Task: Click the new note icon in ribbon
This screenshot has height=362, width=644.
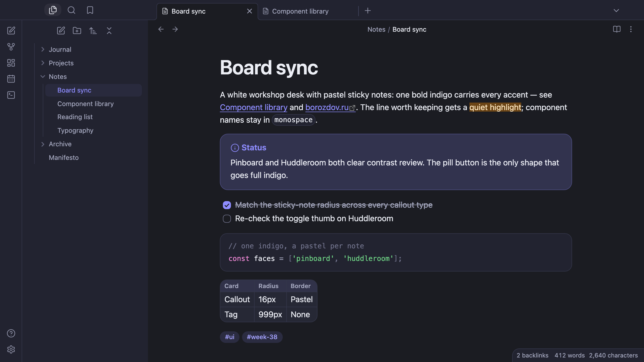Action: point(11,31)
